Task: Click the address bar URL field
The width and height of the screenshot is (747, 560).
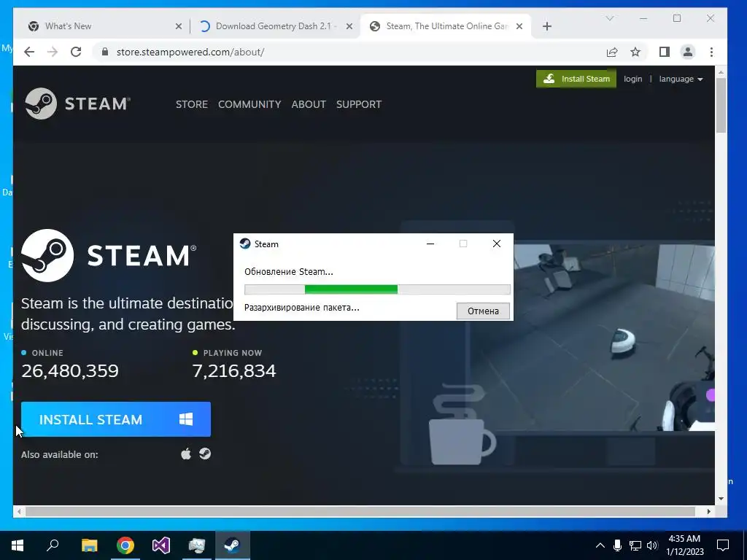Action: click(347, 52)
